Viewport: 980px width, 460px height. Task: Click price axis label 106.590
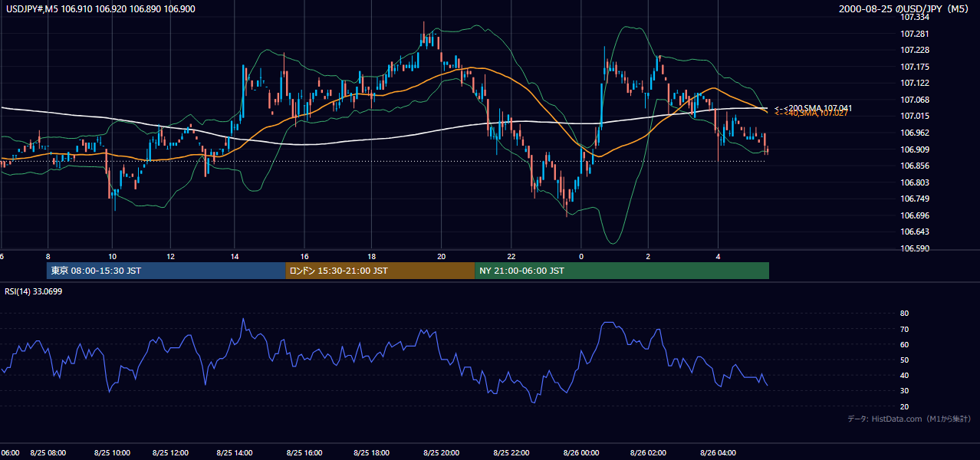pos(916,248)
